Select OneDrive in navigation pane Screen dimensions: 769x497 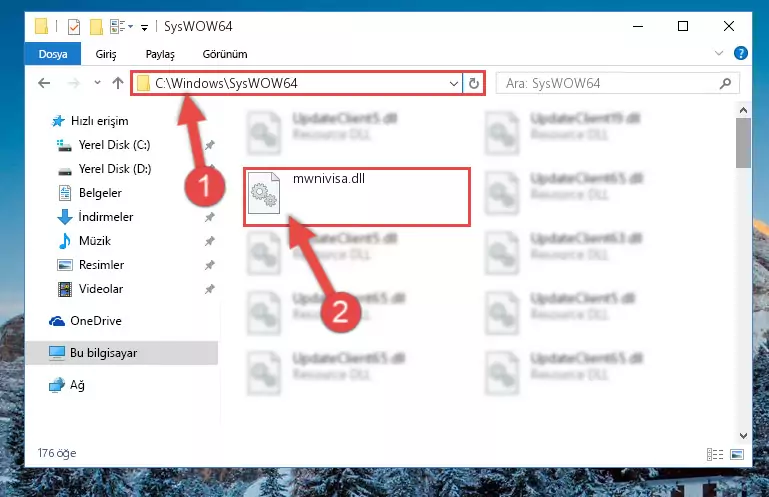[x=96, y=321]
